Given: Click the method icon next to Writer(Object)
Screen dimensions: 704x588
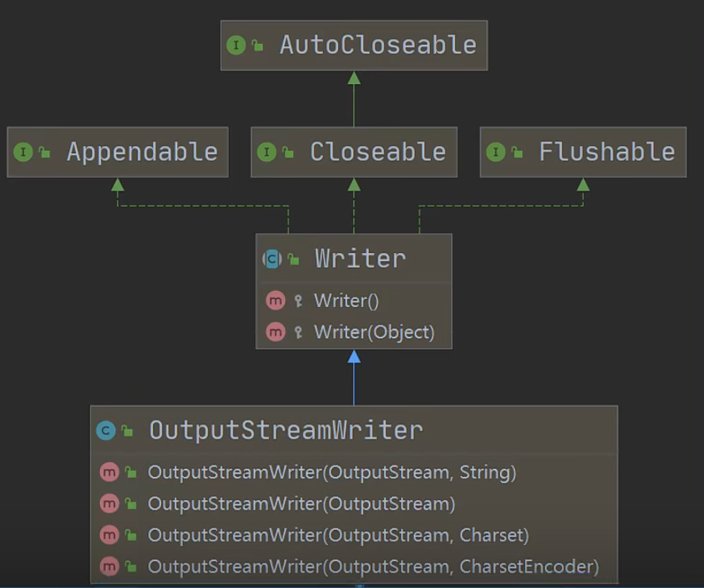Looking at the screenshot, I should 276,332.
